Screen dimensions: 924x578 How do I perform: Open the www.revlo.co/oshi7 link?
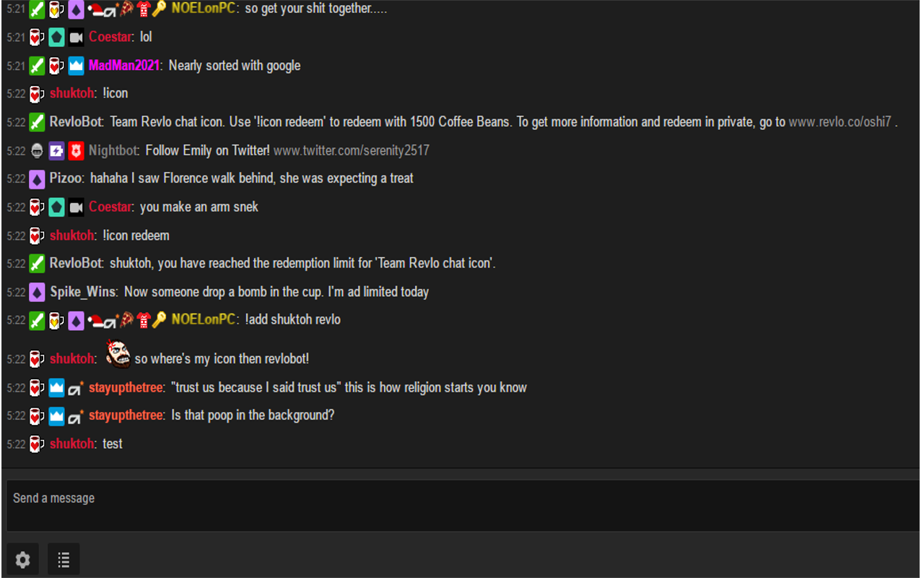840,122
